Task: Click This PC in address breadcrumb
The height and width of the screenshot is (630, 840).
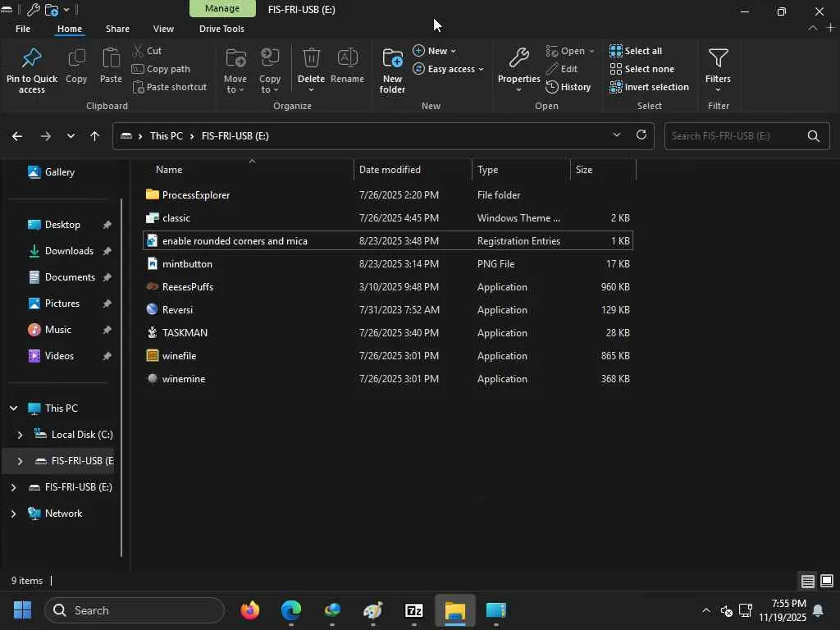Action: (166, 136)
